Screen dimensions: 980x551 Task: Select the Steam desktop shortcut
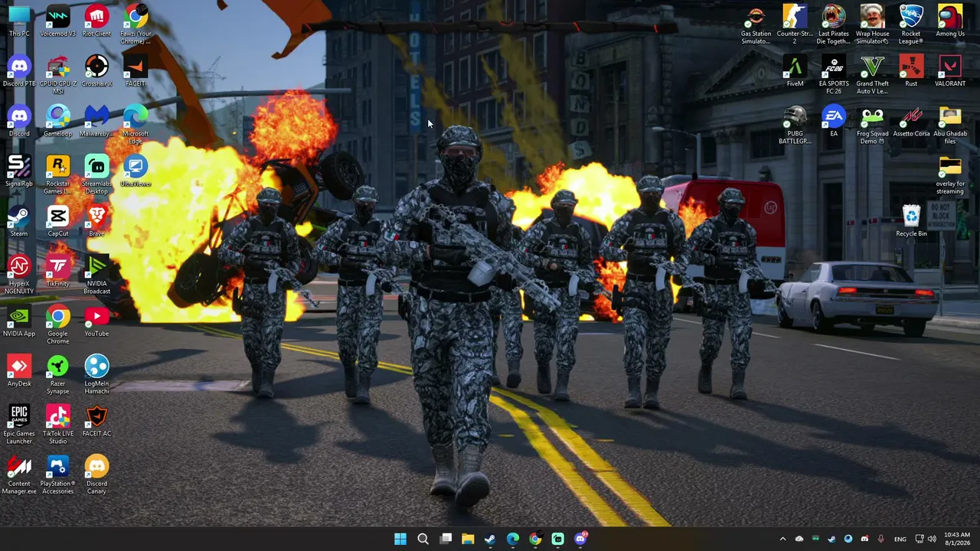(19, 220)
